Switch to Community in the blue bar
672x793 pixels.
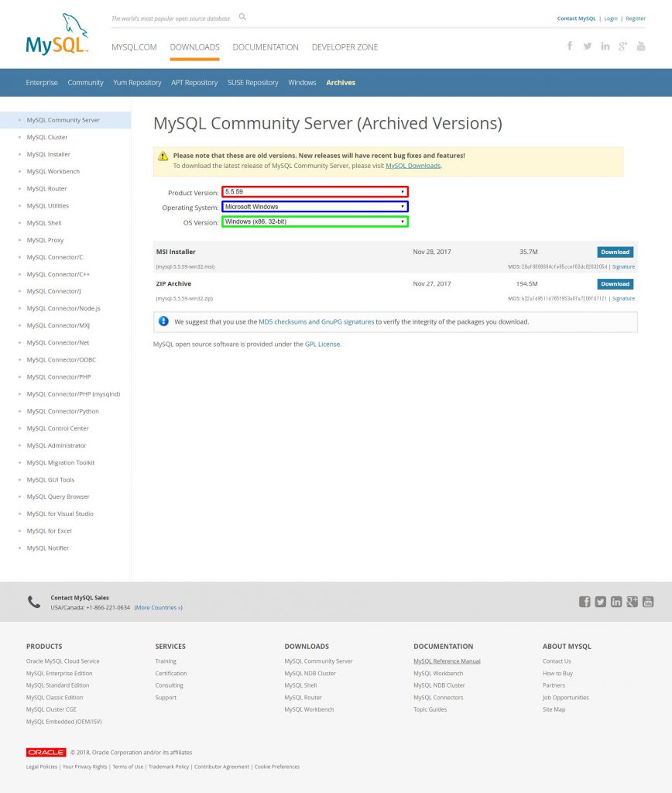[x=85, y=82]
